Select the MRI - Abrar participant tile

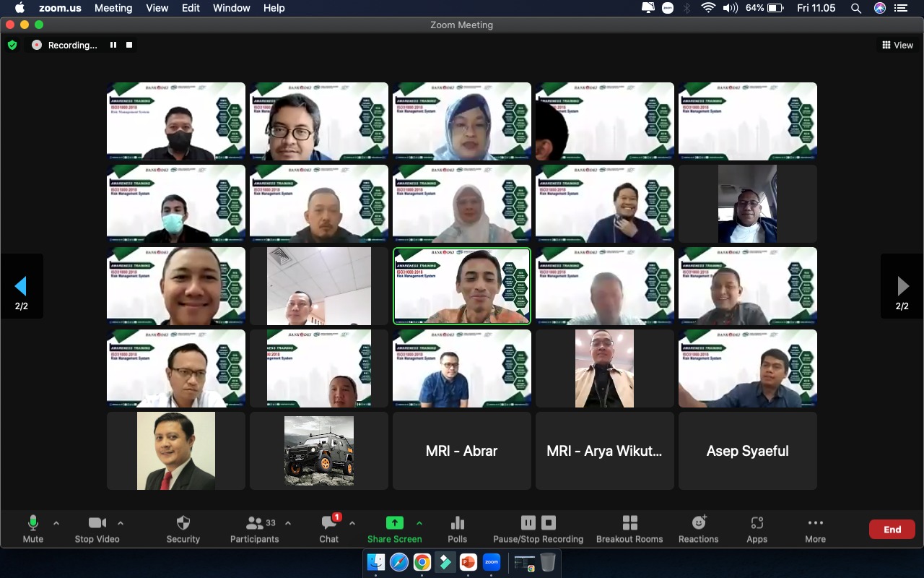(462, 451)
